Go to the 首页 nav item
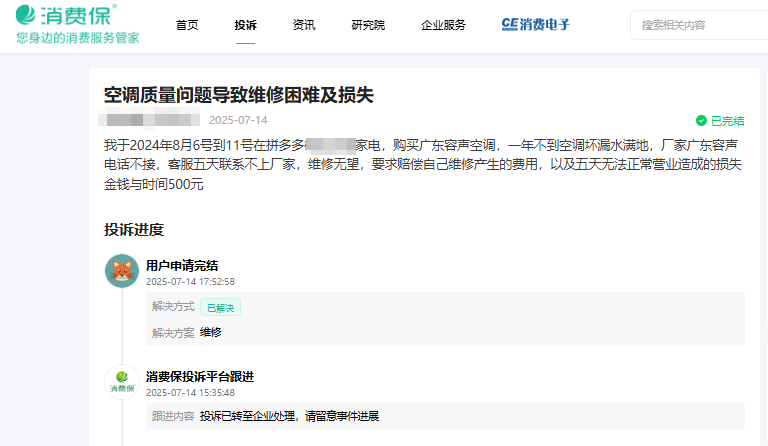The image size is (768, 446). 187,25
